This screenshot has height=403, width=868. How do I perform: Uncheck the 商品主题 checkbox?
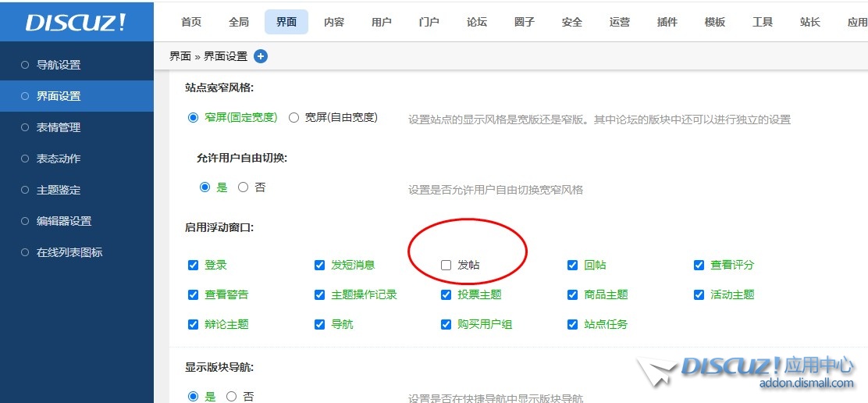(x=572, y=294)
